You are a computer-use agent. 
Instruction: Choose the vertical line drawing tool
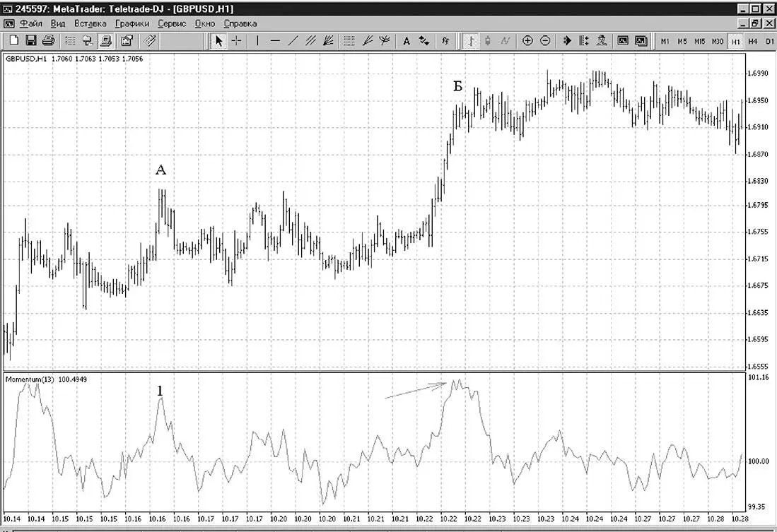click(257, 40)
